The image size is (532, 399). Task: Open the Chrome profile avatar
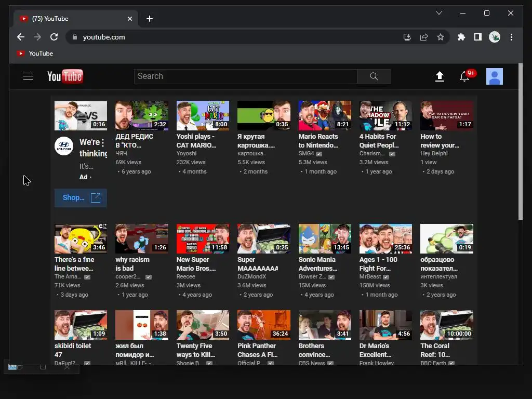(495, 37)
